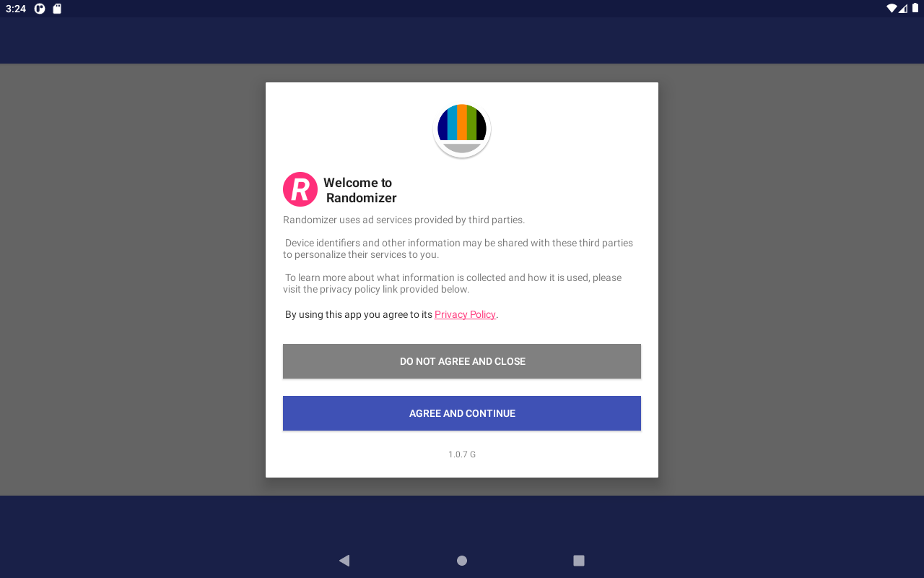This screenshot has height=578, width=924.
Task: Click the circular P notification icon
Action: click(40, 9)
